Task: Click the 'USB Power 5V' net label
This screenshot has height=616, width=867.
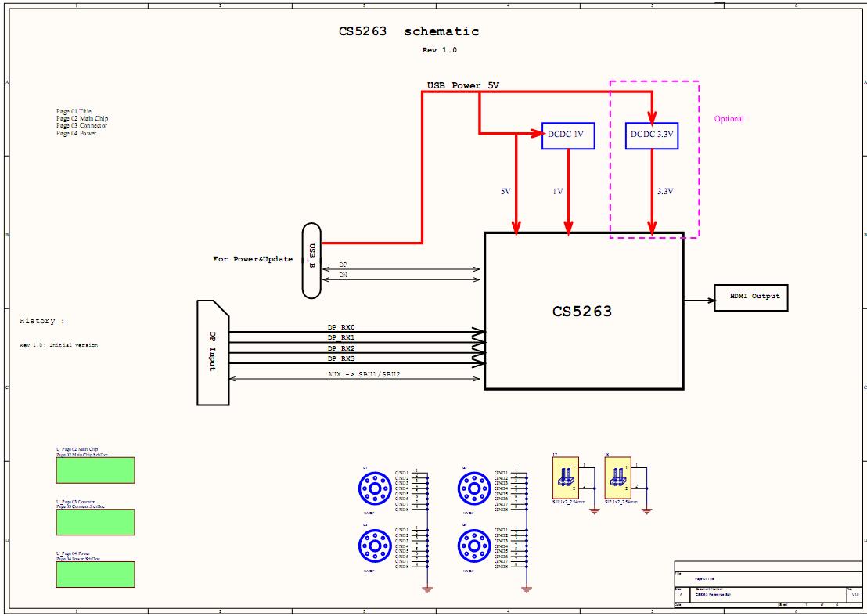Action: coord(462,86)
